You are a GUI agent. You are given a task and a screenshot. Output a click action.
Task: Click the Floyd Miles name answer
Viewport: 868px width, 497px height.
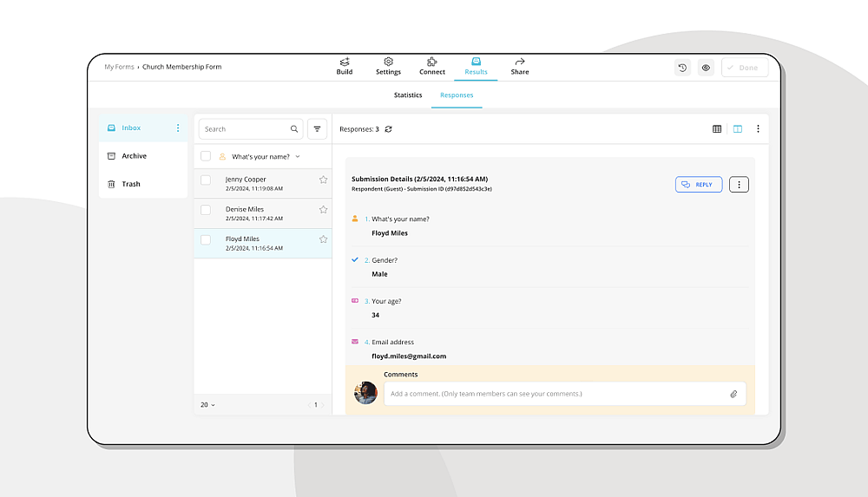(390, 233)
